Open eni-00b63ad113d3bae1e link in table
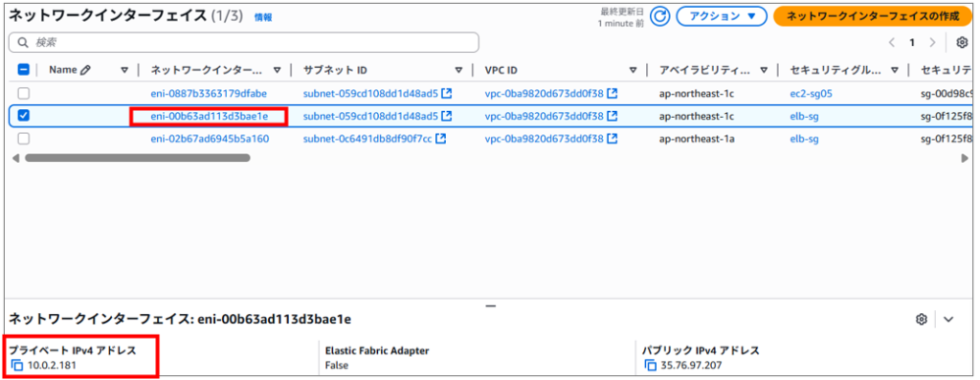Screen dimensions: 980x380 point(209,116)
